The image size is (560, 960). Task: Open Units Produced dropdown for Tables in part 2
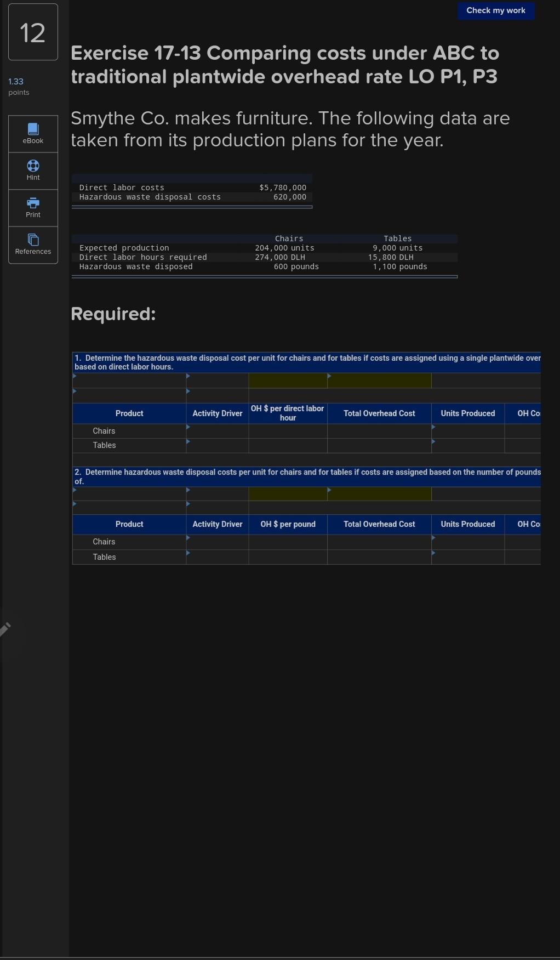click(467, 557)
